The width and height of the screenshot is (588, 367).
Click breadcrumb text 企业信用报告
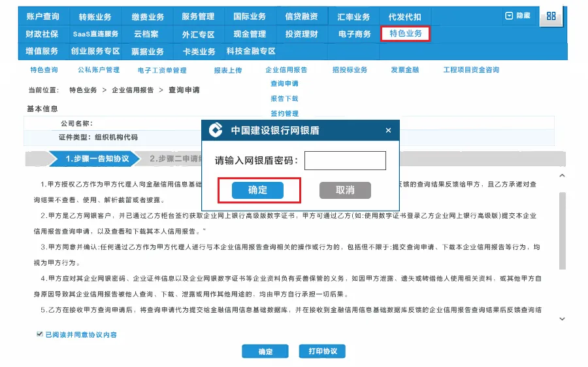(133, 90)
